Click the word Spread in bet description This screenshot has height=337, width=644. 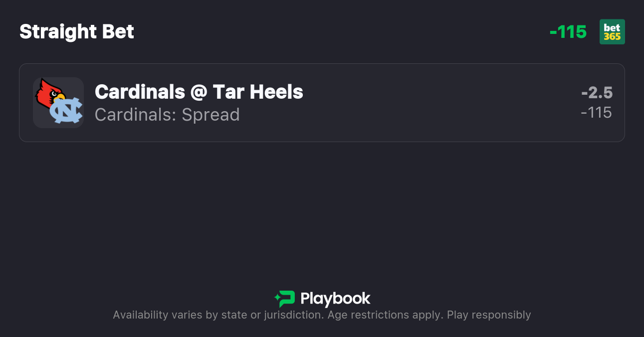tap(211, 115)
